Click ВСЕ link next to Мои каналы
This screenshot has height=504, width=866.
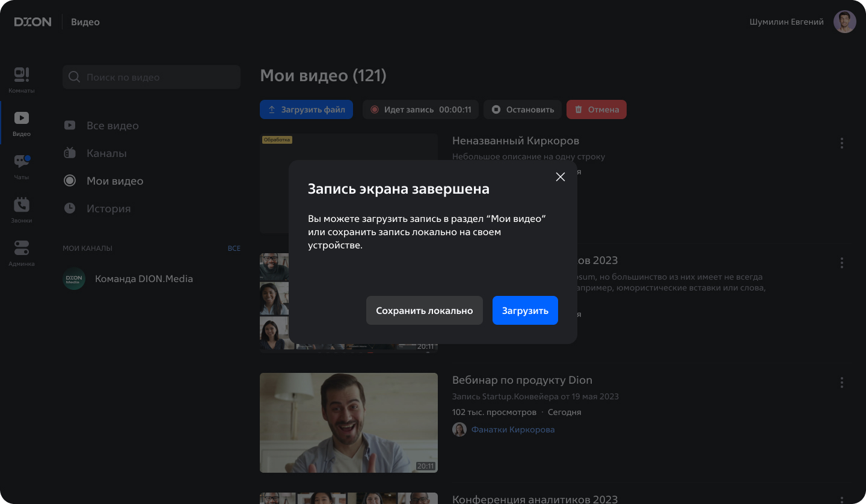pos(234,248)
